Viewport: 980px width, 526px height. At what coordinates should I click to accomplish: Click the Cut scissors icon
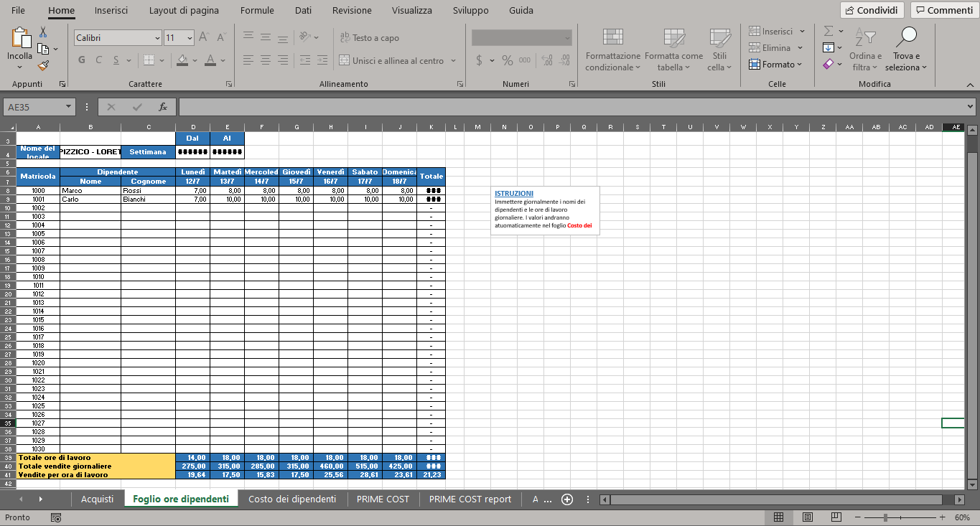(x=43, y=32)
